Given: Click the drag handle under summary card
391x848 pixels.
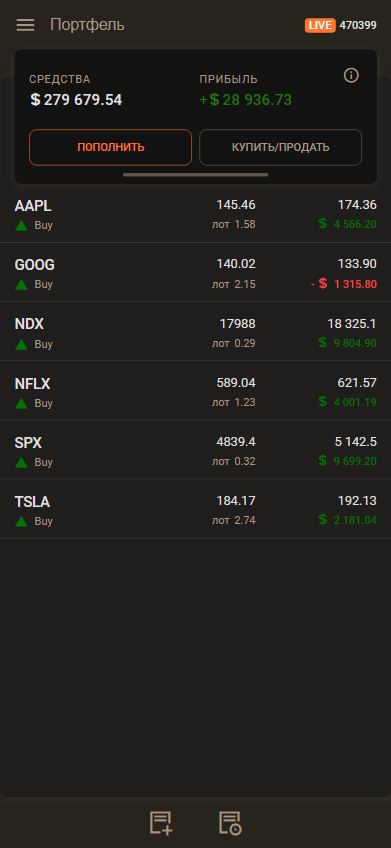Looking at the screenshot, I should (x=195, y=175).
